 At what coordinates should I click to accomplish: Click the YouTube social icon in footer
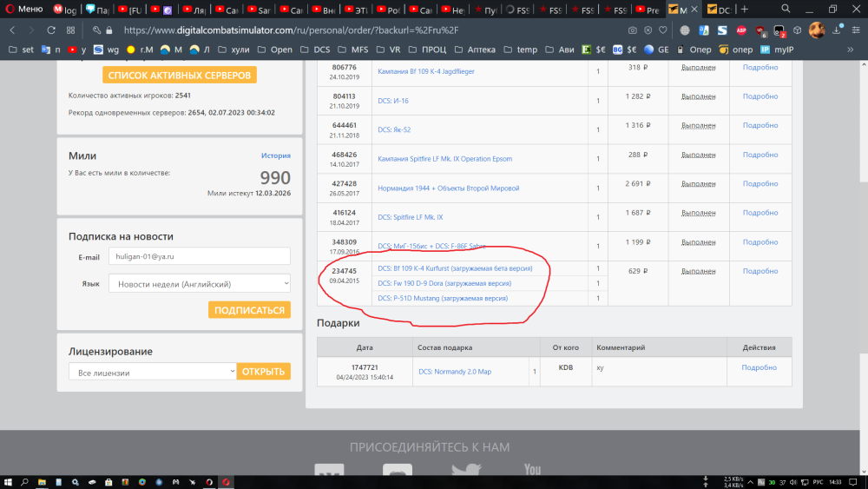[x=533, y=470]
